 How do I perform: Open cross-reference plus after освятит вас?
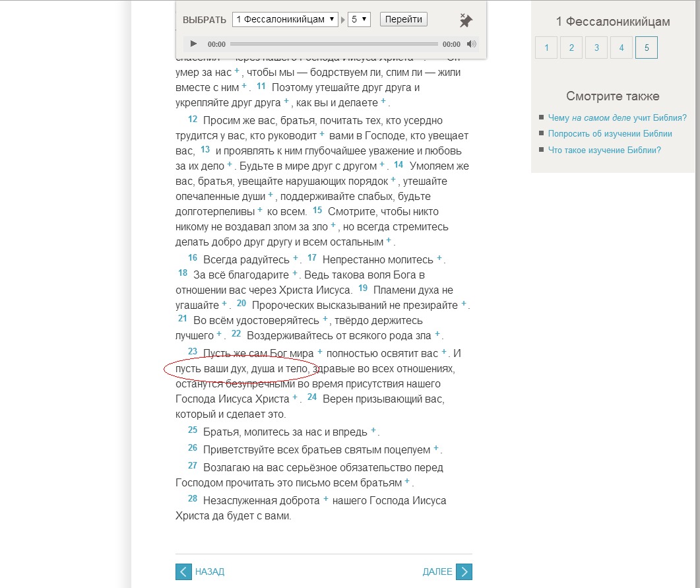[x=444, y=351]
